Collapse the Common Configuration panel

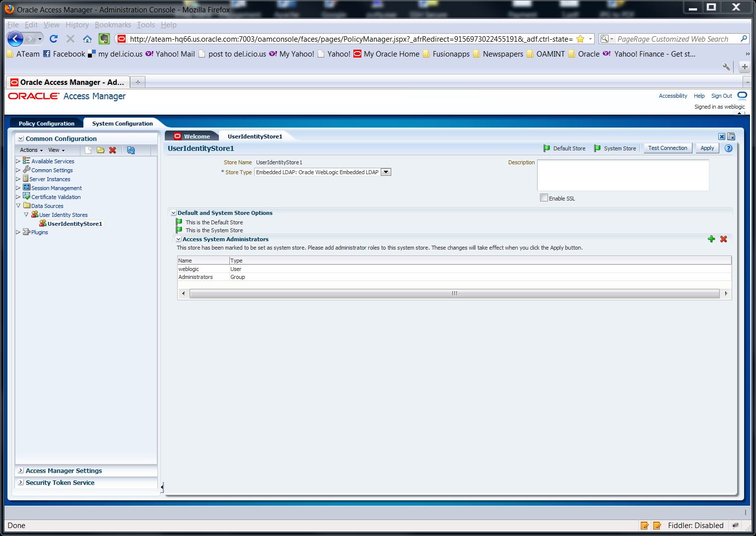[x=21, y=138]
